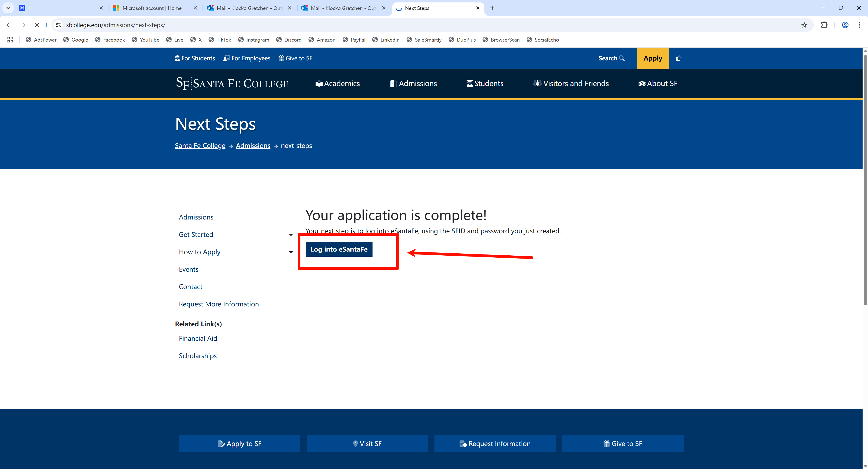Bookmark this page with the star icon
Image resolution: width=868 pixels, height=469 pixels.
(x=804, y=25)
